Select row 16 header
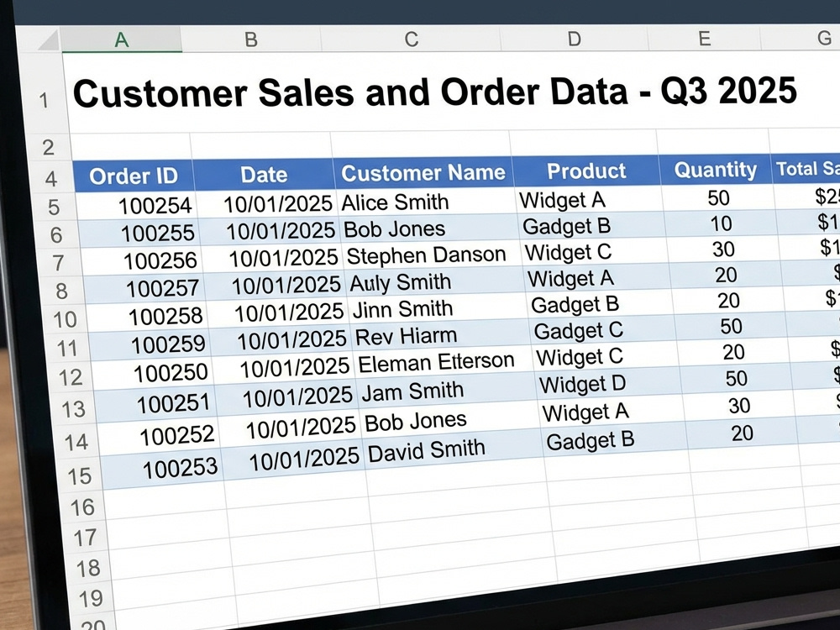This screenshot has width=840, height=630. (x=82, y=507)
